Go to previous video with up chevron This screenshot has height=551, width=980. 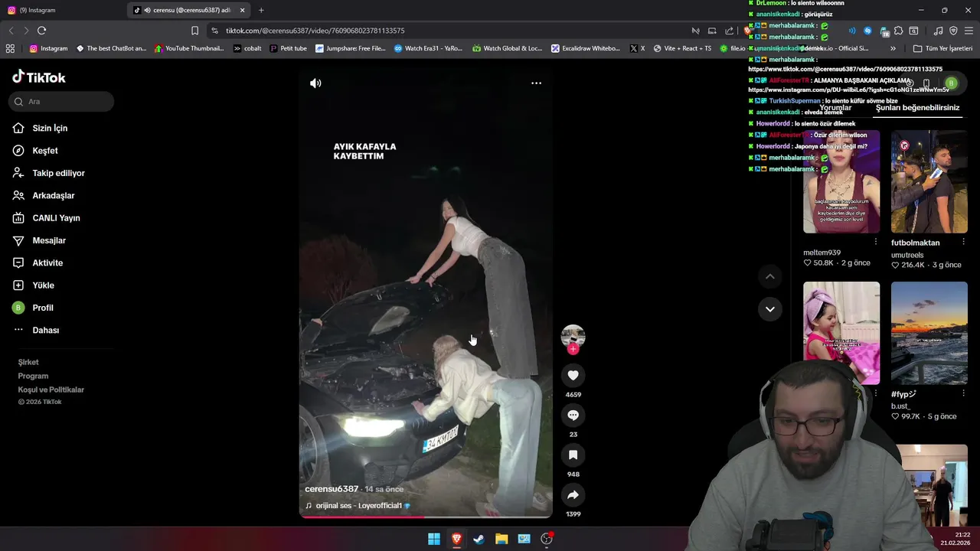pyautogui.click(x=770, y=276)
